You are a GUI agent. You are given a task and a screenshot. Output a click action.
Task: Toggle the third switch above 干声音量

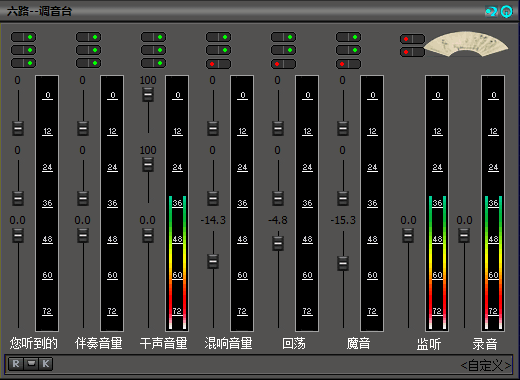coord(153,63)
